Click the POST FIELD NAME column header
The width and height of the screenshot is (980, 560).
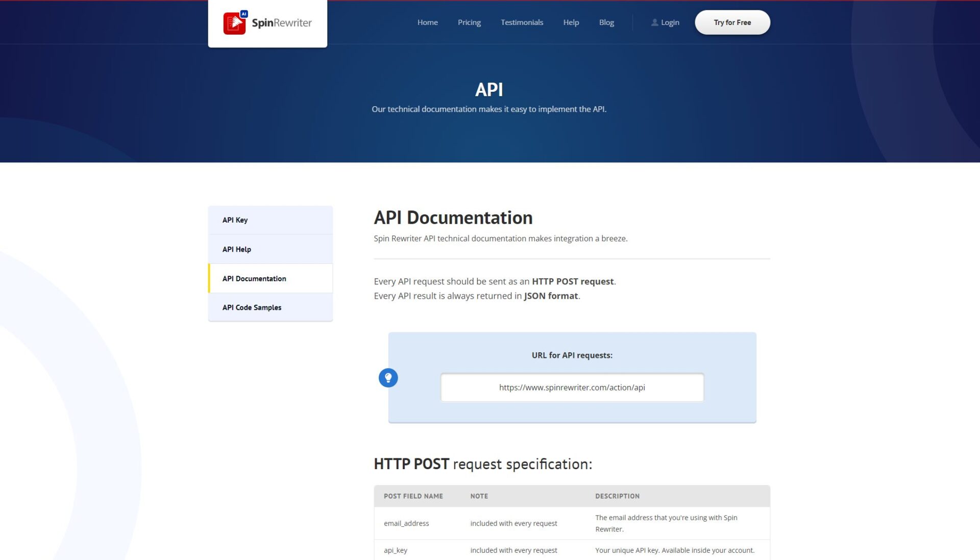413,496
